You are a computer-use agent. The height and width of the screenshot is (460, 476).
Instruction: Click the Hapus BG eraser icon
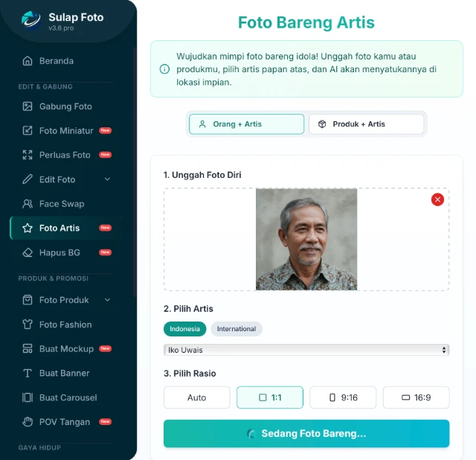28,253
